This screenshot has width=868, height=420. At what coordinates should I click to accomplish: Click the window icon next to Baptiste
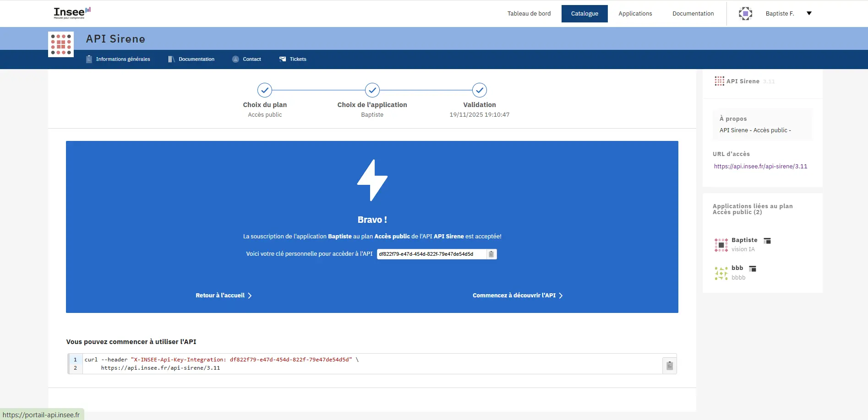(767, 241)
